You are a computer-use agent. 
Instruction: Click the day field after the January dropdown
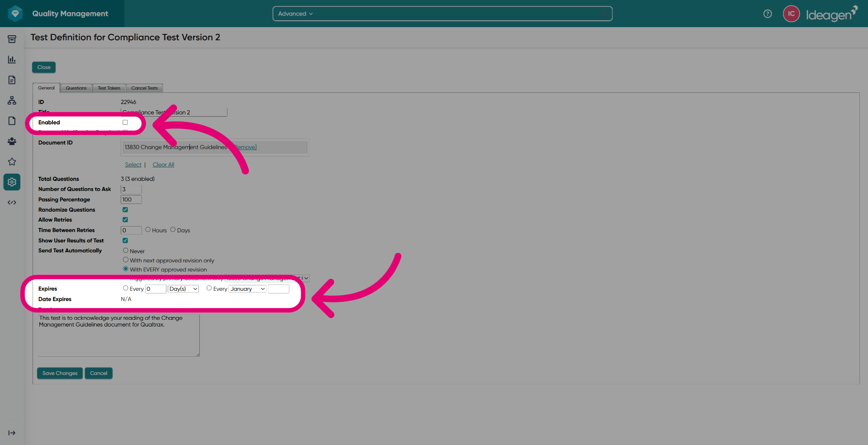click(278, 289)
